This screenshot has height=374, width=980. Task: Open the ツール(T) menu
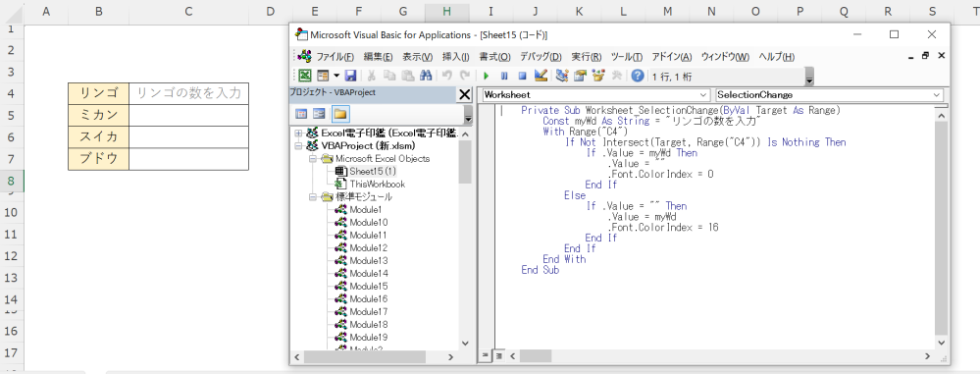coord(627,57)
